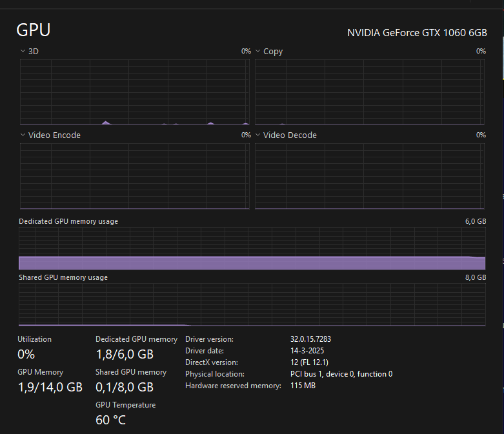Click the Hardware reserved memory label

click(x=233, y=386)
